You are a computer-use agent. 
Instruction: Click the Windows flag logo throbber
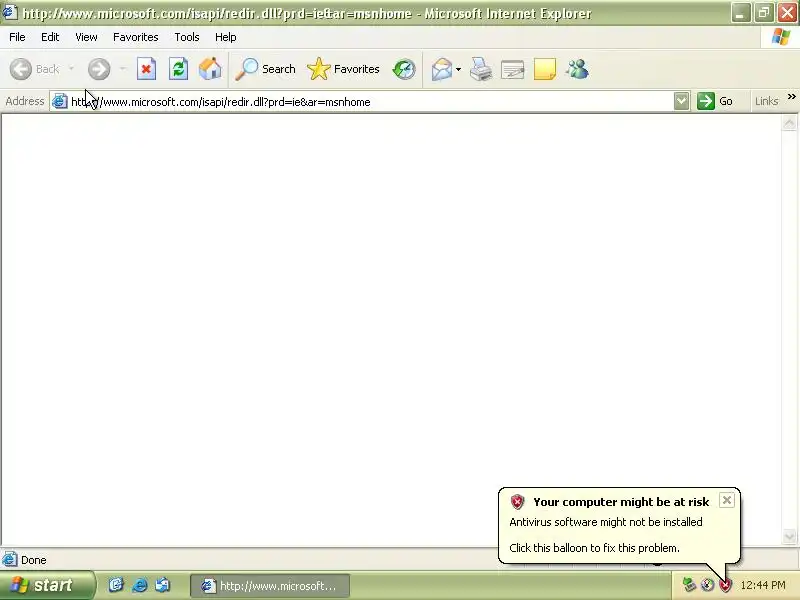pos(781,37)
